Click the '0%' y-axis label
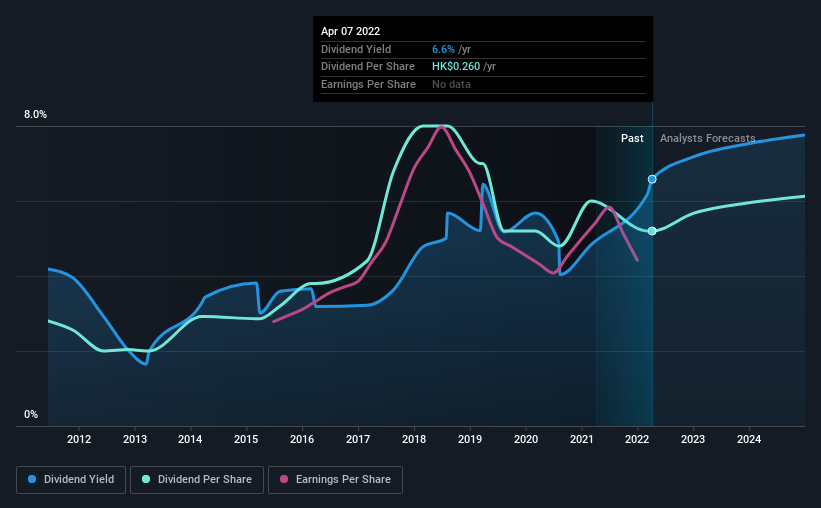Screen dimensions: 821x508 click(31, 414)
